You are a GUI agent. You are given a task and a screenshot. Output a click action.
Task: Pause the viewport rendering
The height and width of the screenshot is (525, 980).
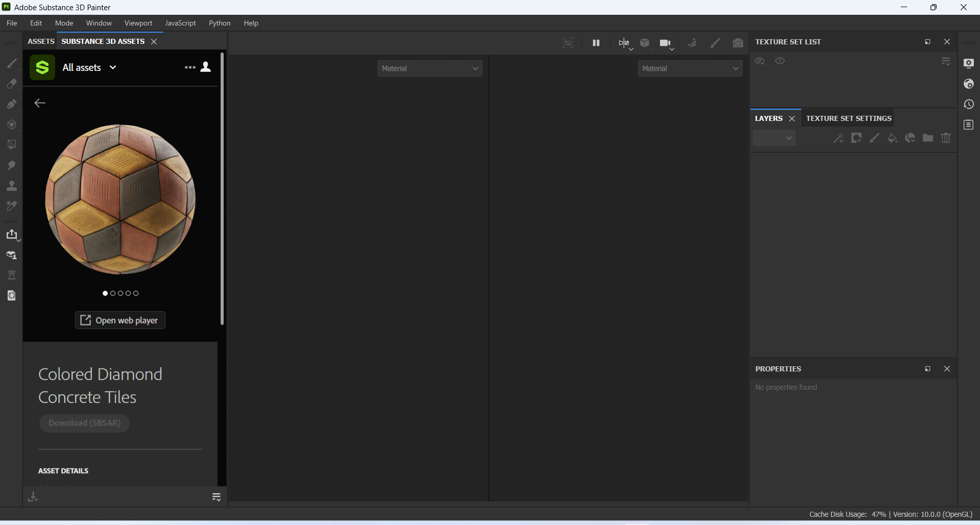[596, 43]
